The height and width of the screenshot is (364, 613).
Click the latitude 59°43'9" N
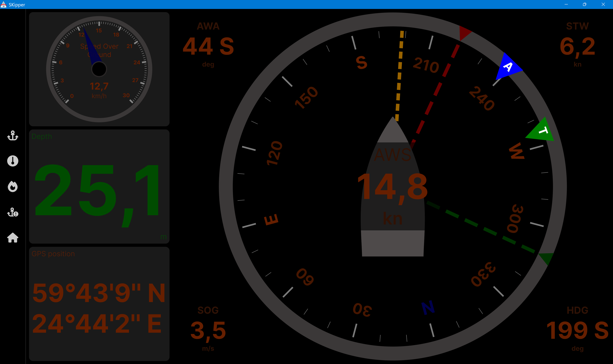click(99, 293)
